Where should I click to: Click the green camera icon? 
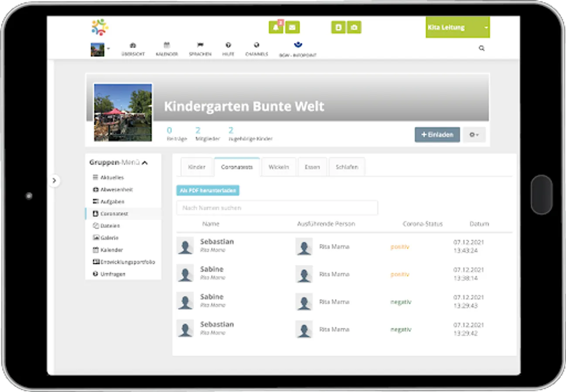coord(354,27)
